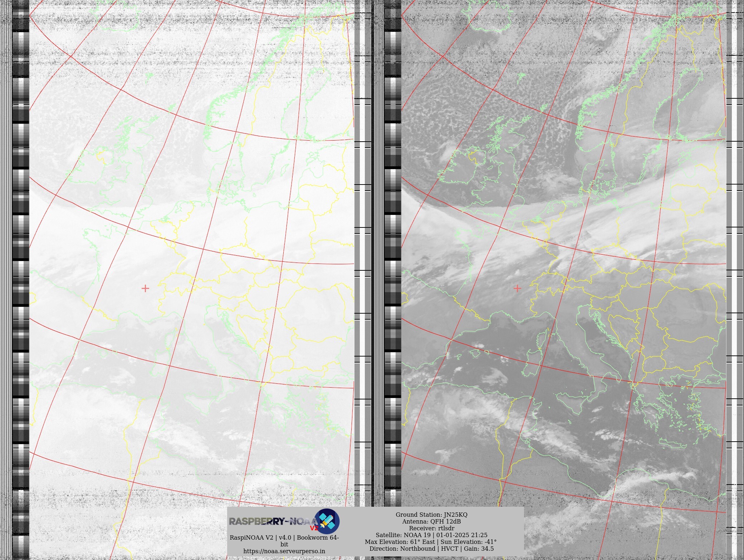744x560 pixels.
Task: Click the Antenna: QFH 12dB text
Action: [431, 521]
